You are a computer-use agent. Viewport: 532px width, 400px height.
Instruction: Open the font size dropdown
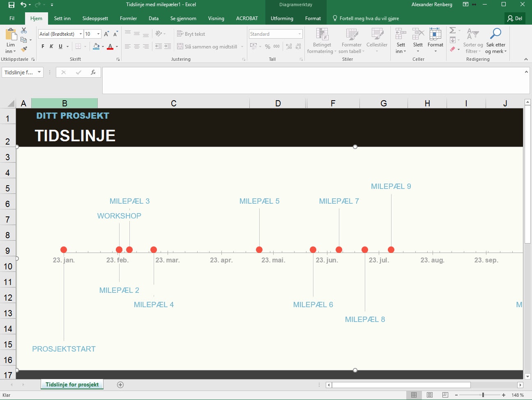point(98,34)
